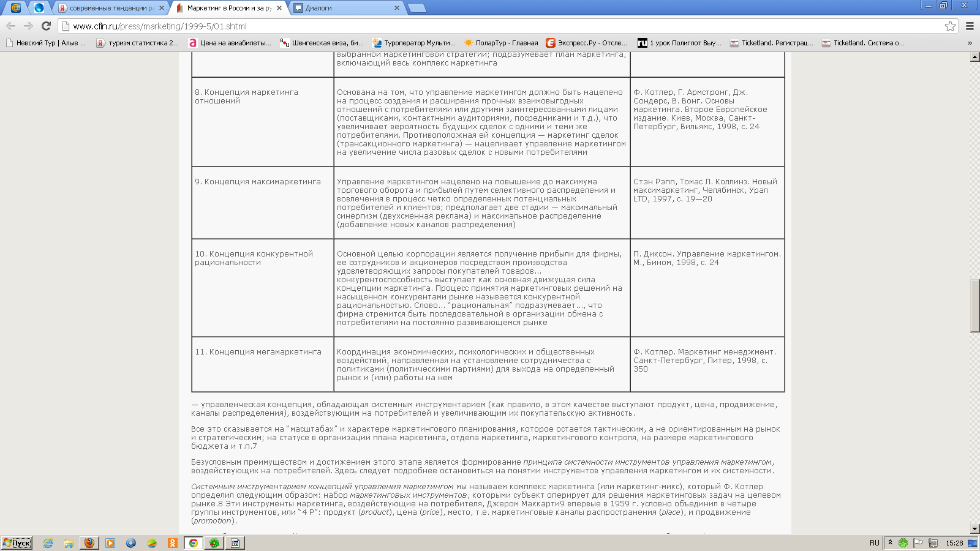980x551 pixels.
Task: Open the 'Цена на авиабилеты' bookmark
Action: pyautogui.click(x=230, y=43)
